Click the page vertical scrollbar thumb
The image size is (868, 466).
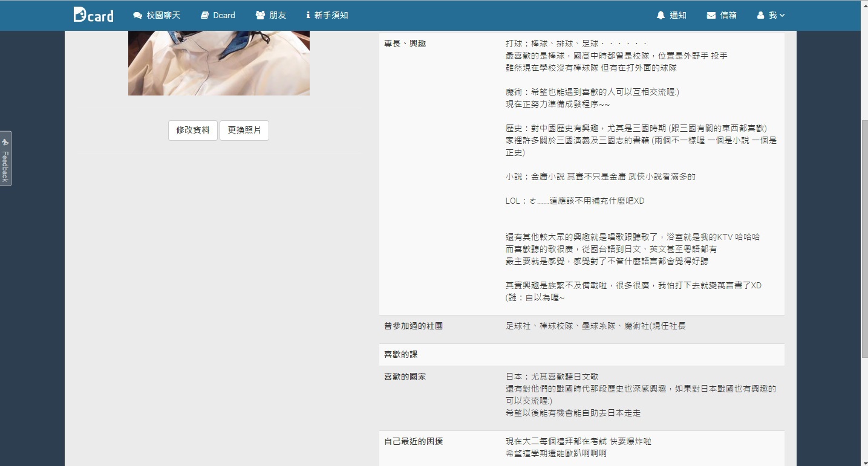(864, 238)
